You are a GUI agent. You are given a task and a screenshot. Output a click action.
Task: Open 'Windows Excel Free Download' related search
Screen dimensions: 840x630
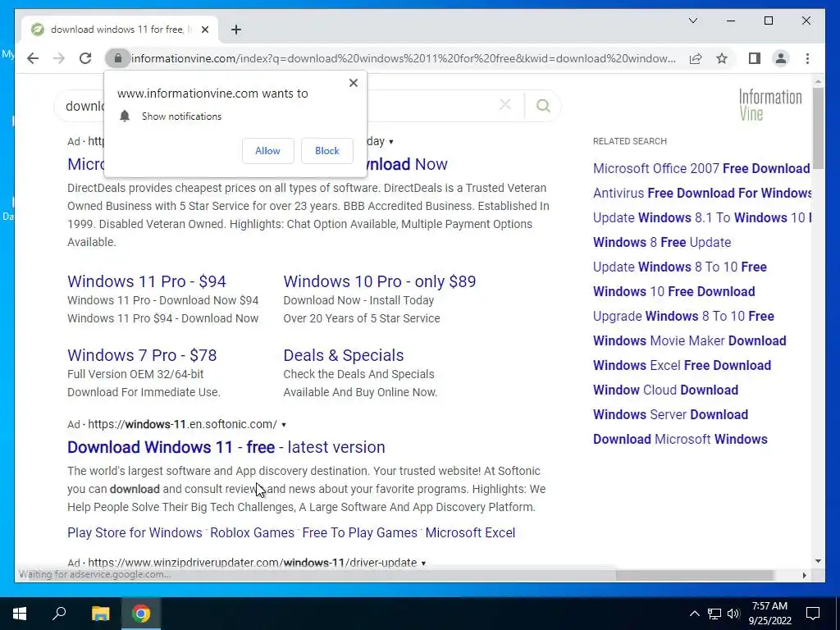coord(682,365)
